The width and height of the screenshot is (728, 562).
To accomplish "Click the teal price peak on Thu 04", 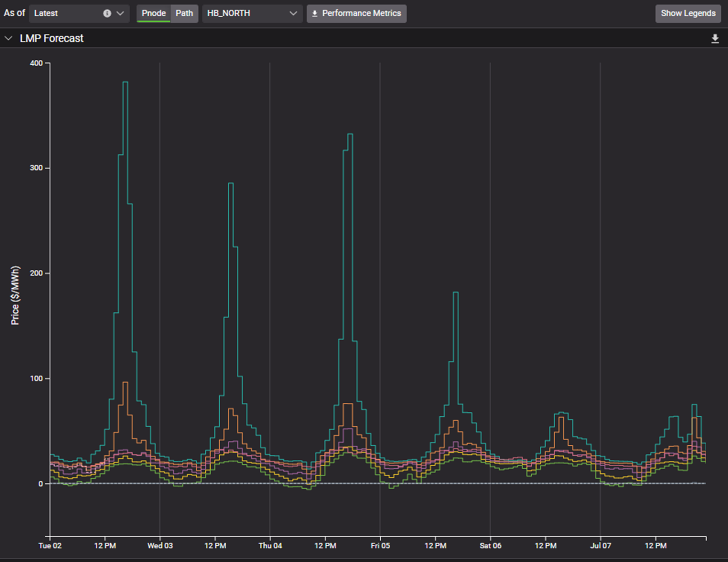I will point(350,134).
